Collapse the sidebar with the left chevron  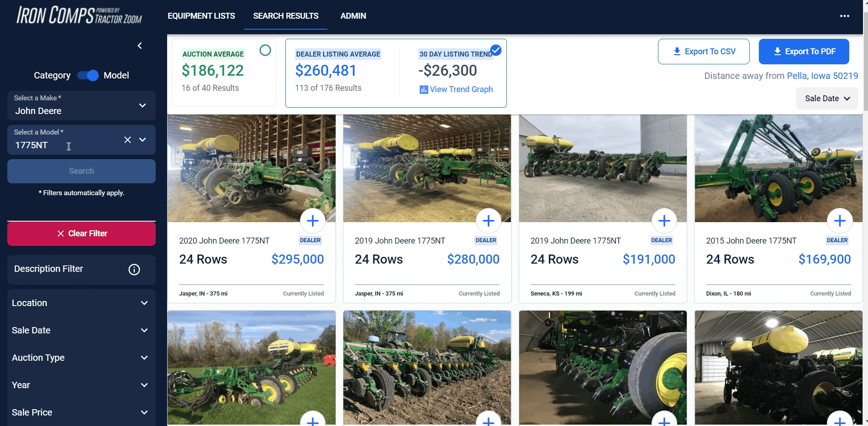(140, 46)
